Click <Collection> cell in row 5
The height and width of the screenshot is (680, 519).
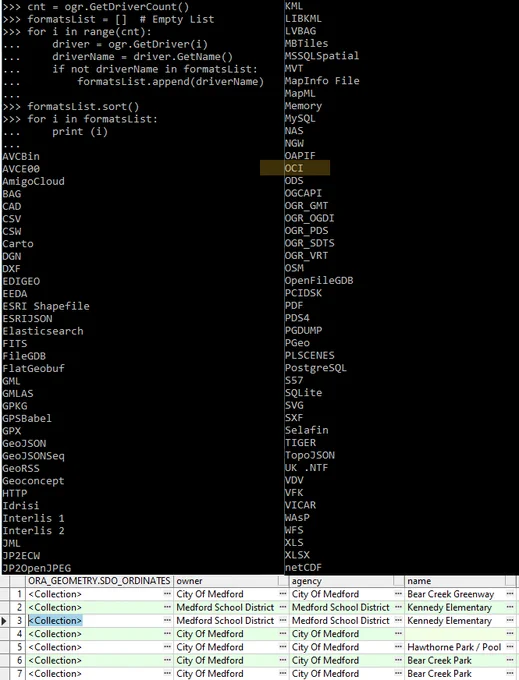pos(55,647)
